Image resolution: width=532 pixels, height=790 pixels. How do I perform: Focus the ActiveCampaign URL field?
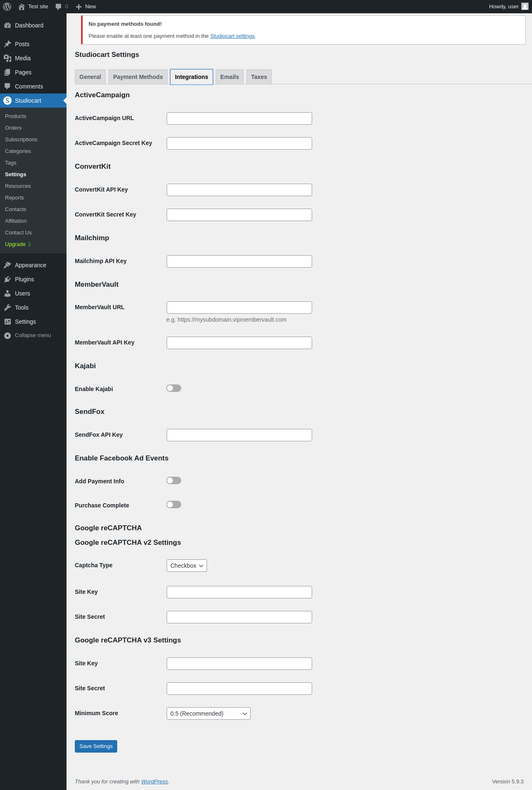coord(239,118)
